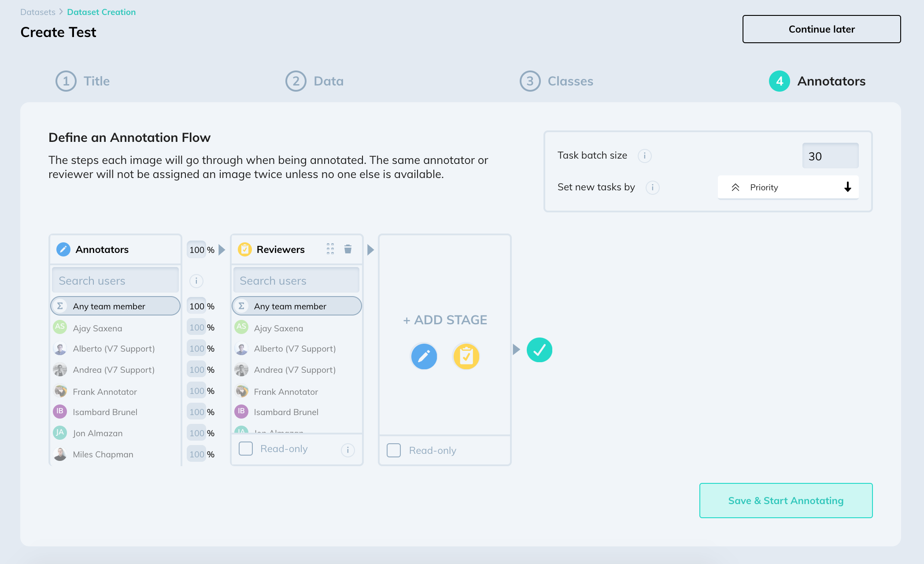Click Save & Start Annotating button
This screenshot has width=924, height=564.
(786, 501)
